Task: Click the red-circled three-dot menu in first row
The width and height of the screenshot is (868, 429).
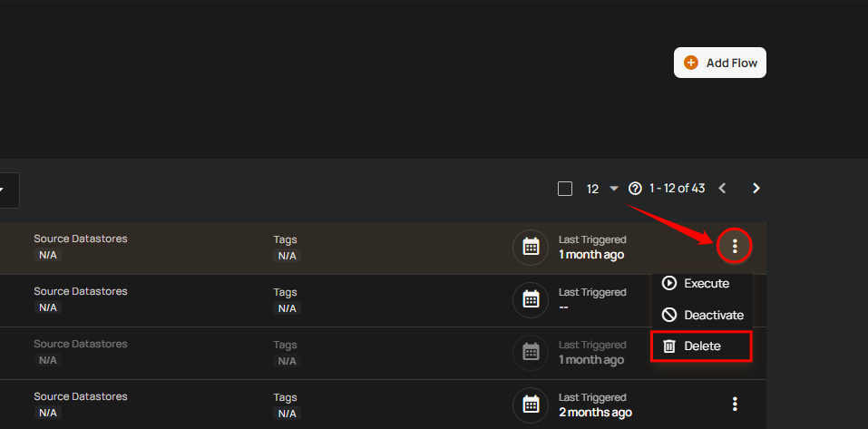Action: (x=735, y=246)
